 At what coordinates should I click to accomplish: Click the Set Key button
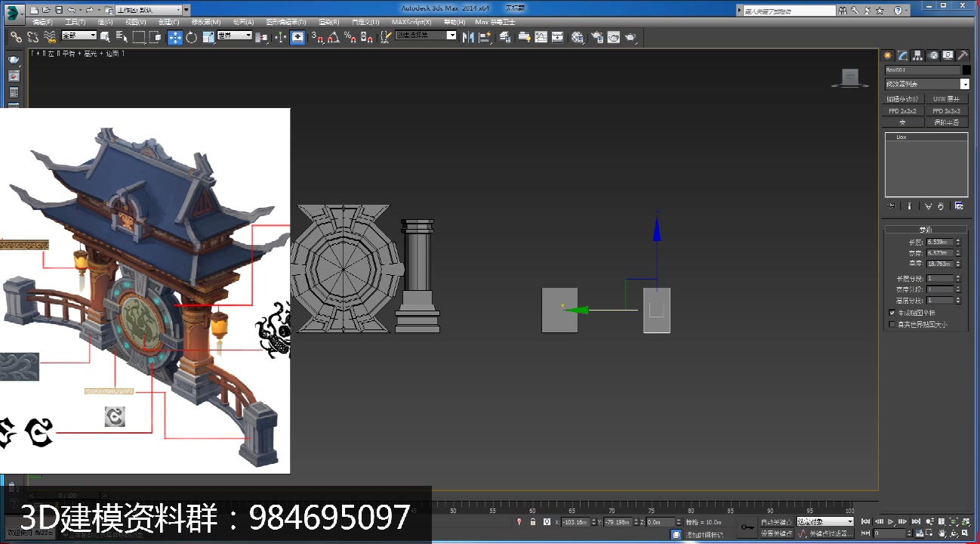click(776, 533)
